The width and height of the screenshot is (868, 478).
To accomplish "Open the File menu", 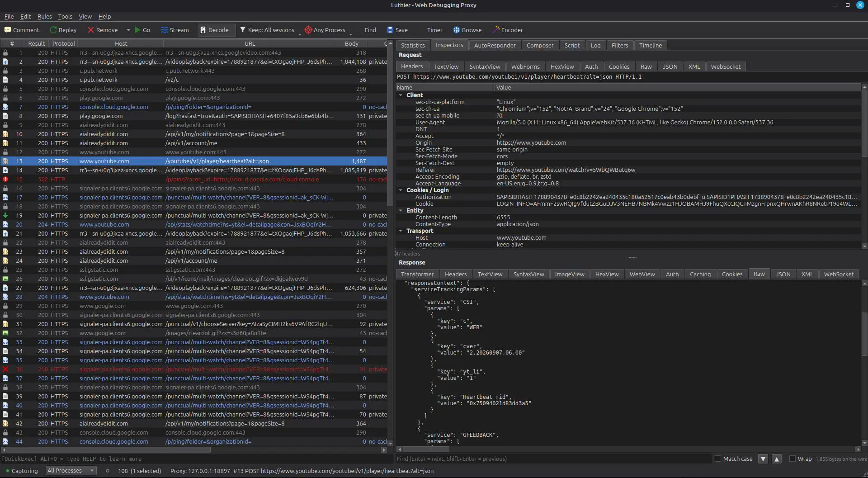I will [9, 16].
